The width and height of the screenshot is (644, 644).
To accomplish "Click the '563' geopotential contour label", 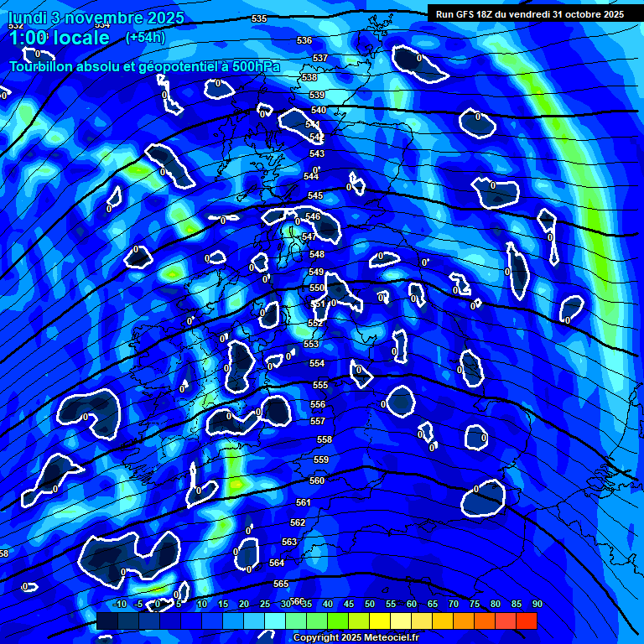I will 288,543.
